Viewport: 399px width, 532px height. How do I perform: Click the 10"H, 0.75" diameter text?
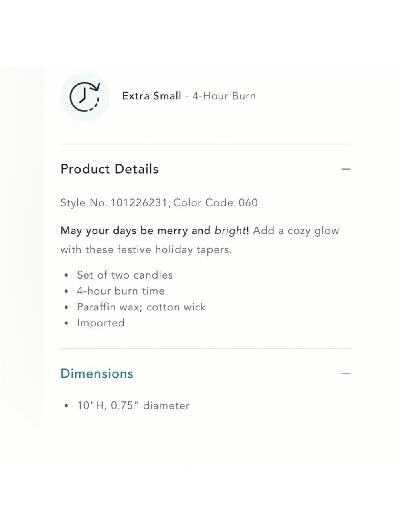(x=133, y=405)
